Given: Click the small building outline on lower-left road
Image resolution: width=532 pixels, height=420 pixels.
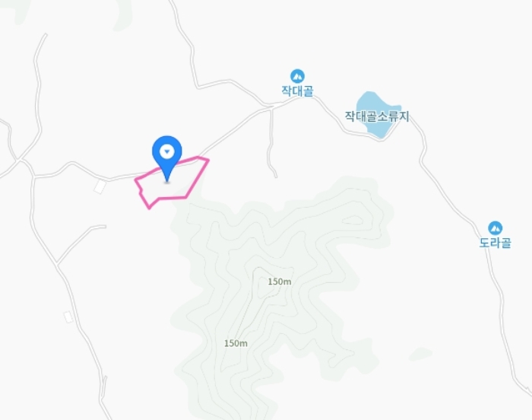Looking at the screenshot, I should click(x=68, y=317).
